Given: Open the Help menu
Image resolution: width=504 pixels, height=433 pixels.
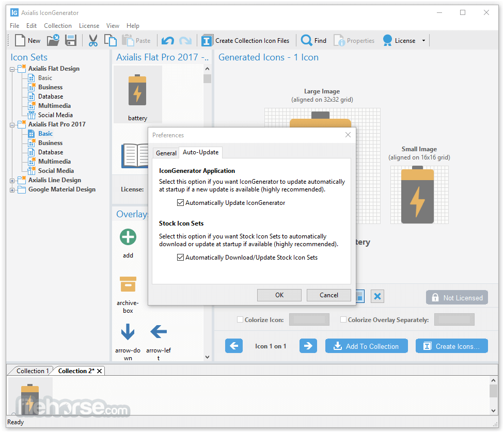Looking at the screenshot, I should click(133, 26).
